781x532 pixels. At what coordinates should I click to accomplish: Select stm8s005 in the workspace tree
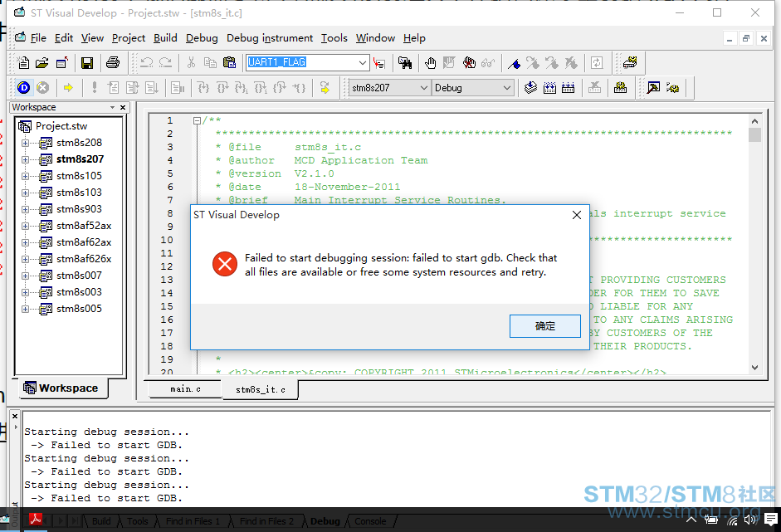pyautogui.click(x=79, y=309)
